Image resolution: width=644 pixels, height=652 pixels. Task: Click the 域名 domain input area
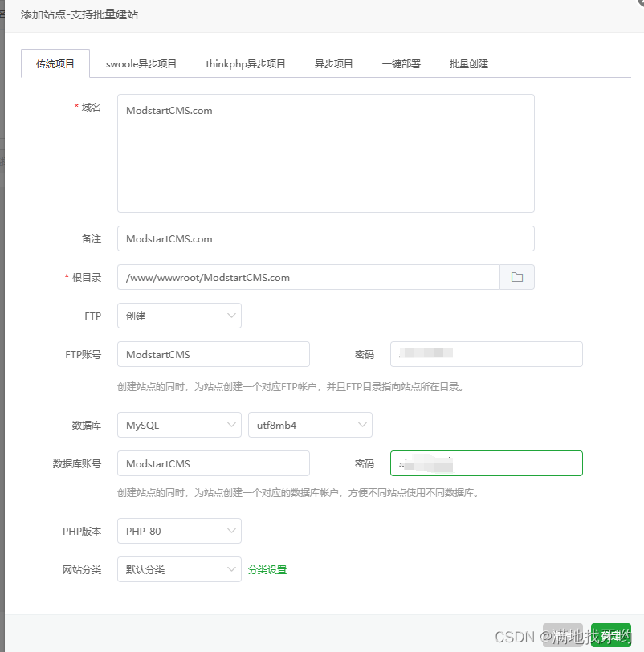click(x=325, y=153)
